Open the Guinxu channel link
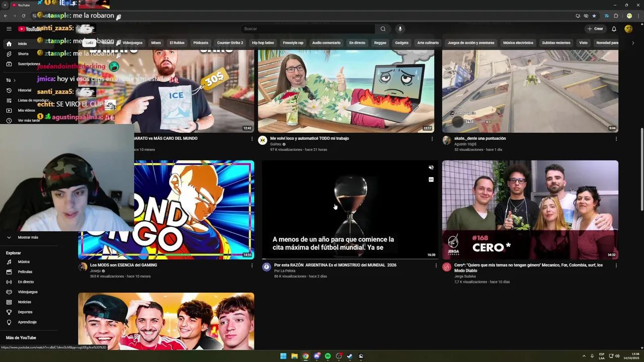This screenshot has height=362, width=644. [276, 144]
